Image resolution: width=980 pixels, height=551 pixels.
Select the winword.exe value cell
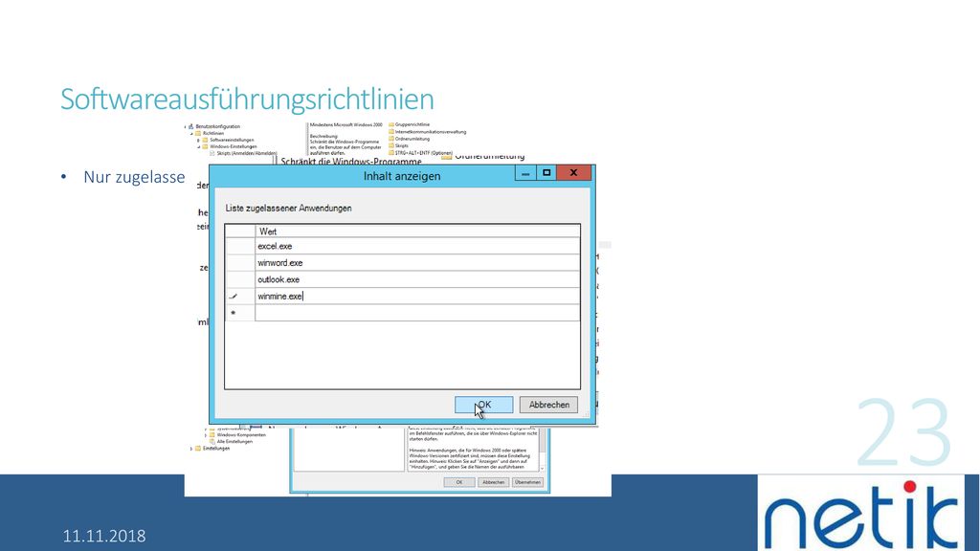[x=417, y=263]
